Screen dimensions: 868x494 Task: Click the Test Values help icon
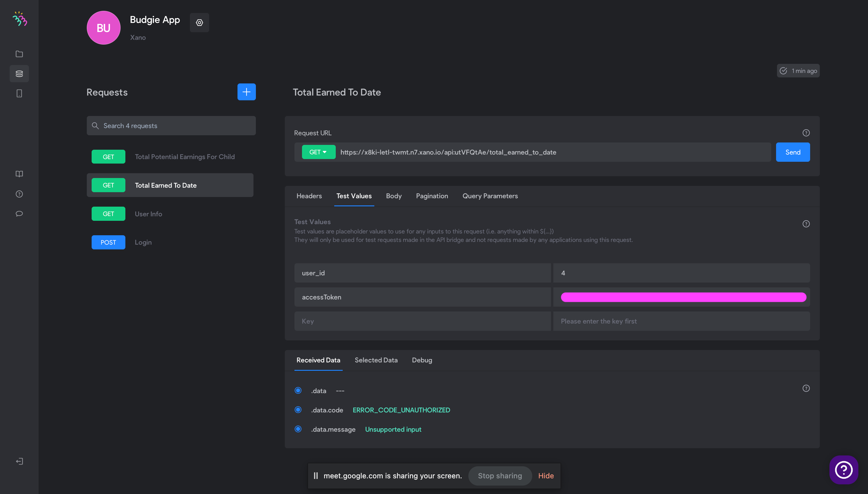806,224
